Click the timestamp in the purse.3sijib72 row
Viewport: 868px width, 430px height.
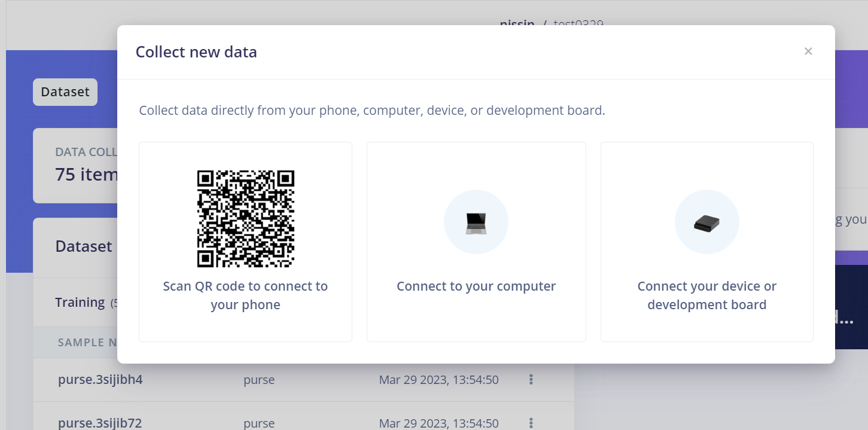439,423
